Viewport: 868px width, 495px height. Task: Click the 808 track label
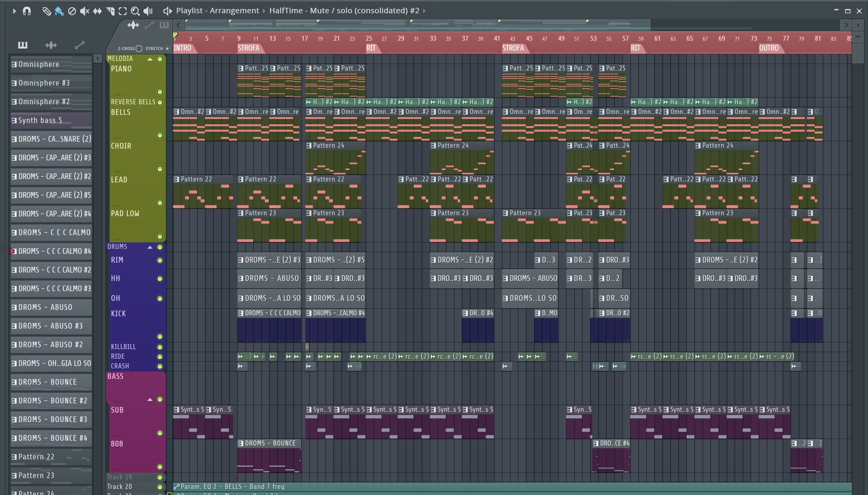tap(117, 444)
